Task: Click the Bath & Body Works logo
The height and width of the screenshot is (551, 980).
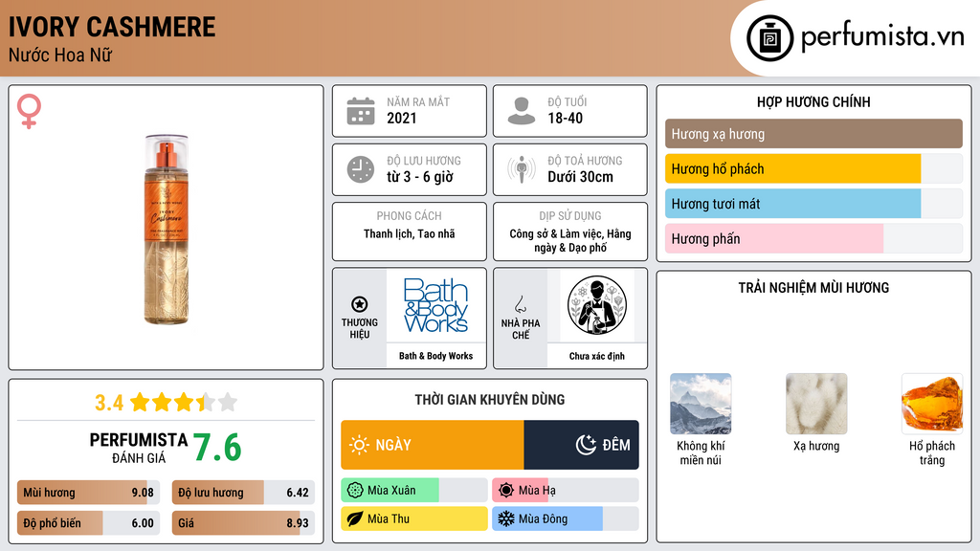Action: [435, 305]
